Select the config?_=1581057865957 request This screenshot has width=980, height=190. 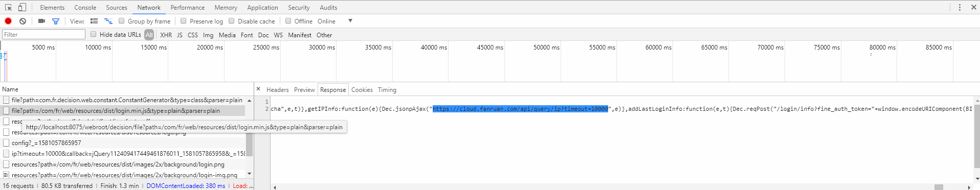tap(123, 143)
